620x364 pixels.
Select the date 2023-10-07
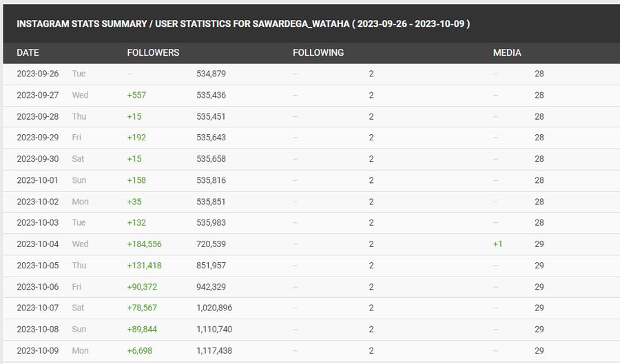[x=38, y=308]
